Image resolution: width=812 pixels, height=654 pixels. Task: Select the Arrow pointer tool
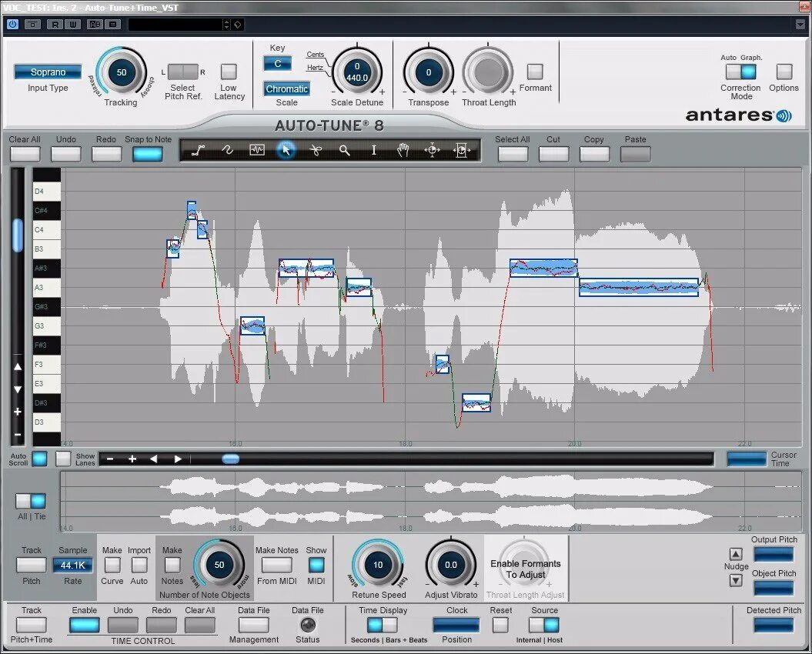[x=286, y=151]
